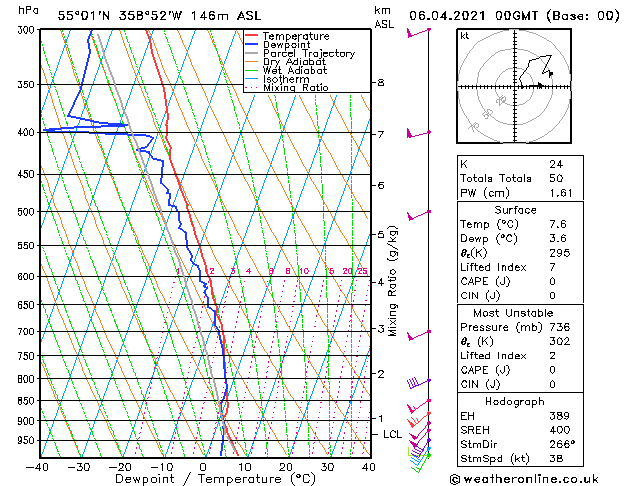Click the wind barb at 400 hPa

(418, 134)
